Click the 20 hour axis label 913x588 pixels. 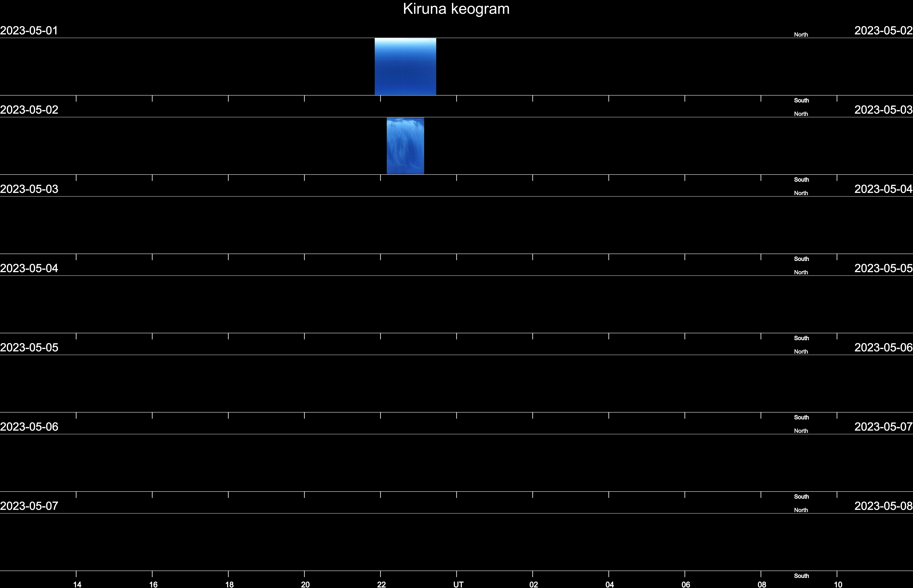tap(305, 584)
